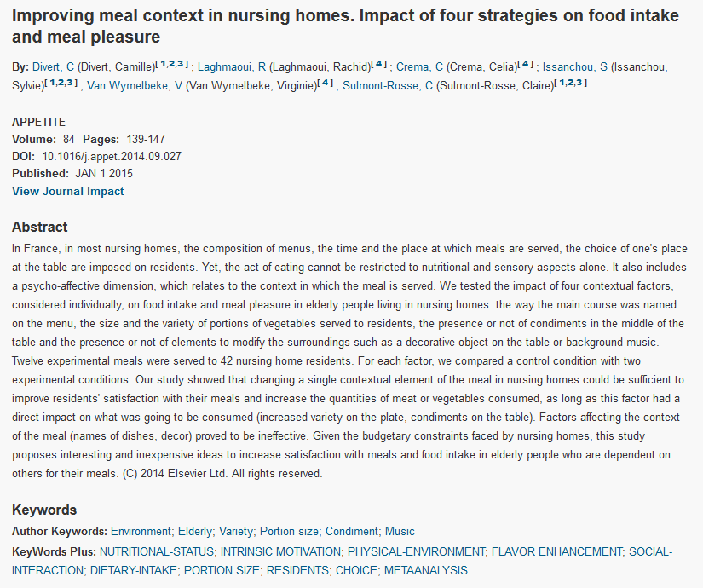Open the NUTRITIONAL-STATUS KeyWords Plus link
Image resolution: width=703 pixels, height=588 pixels.
[157, 551]
